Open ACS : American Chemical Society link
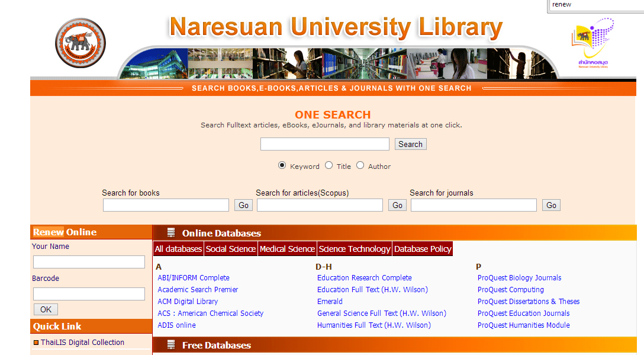 (211, 314)
